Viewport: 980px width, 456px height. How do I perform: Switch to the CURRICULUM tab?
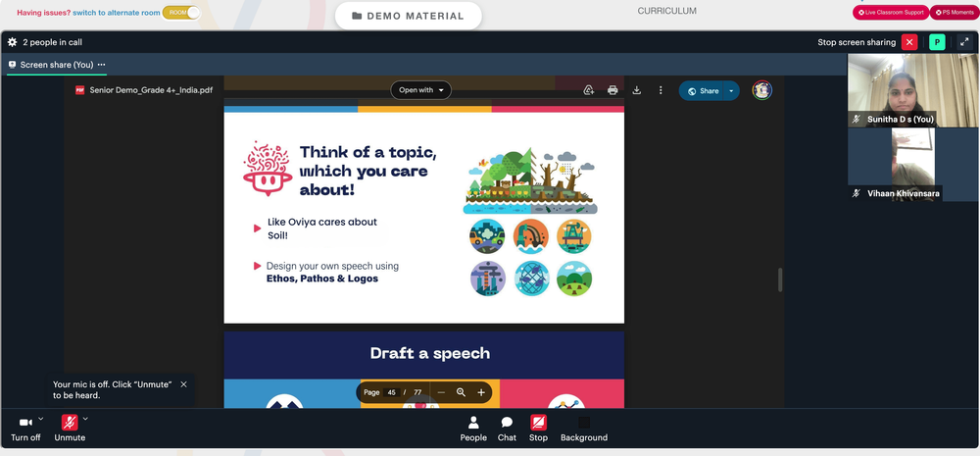coord(666,11)
